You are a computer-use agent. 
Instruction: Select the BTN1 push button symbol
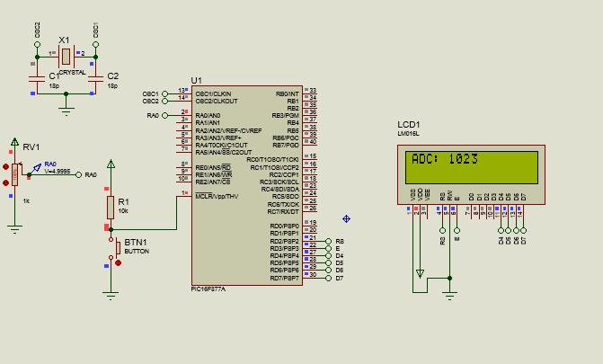(114, 249)
